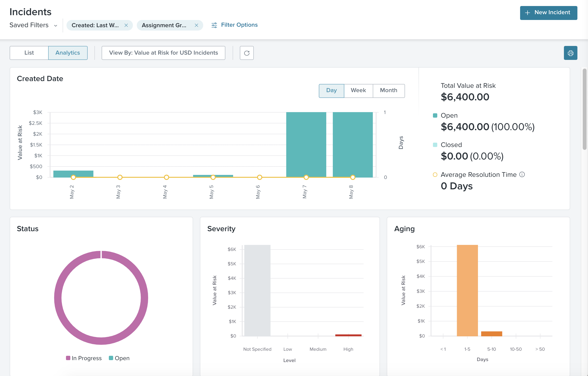
Task: Click the info icon beside Average Resolution Time
Action: [x=522, y=174]
